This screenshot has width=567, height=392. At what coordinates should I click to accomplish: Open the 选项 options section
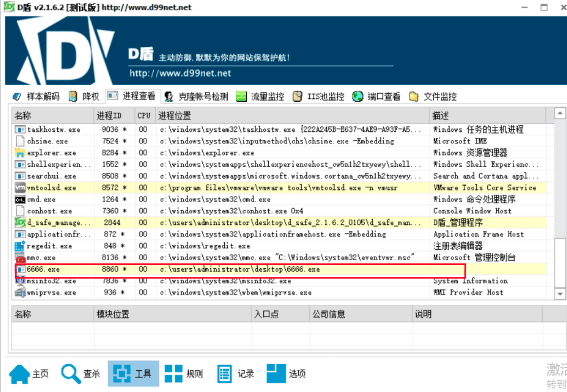pos(286,374)
